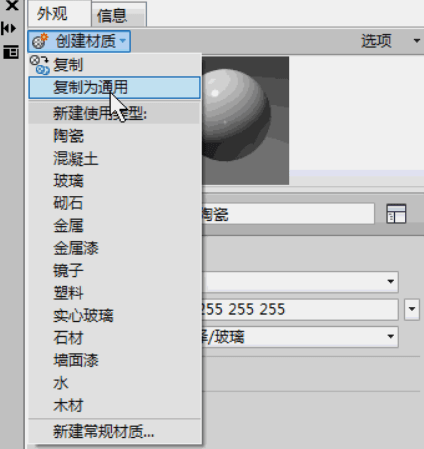424x449 pixels.
Task: Click the create material sphere icon
Action: 40,41
